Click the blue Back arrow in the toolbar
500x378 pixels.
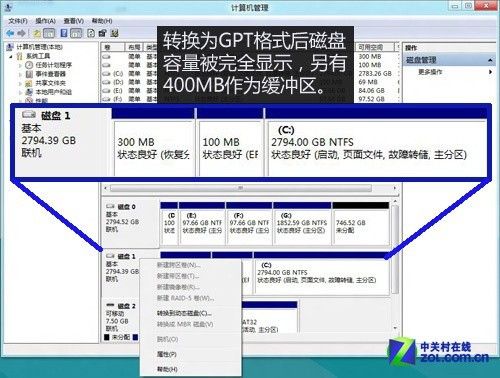point(10,33)
